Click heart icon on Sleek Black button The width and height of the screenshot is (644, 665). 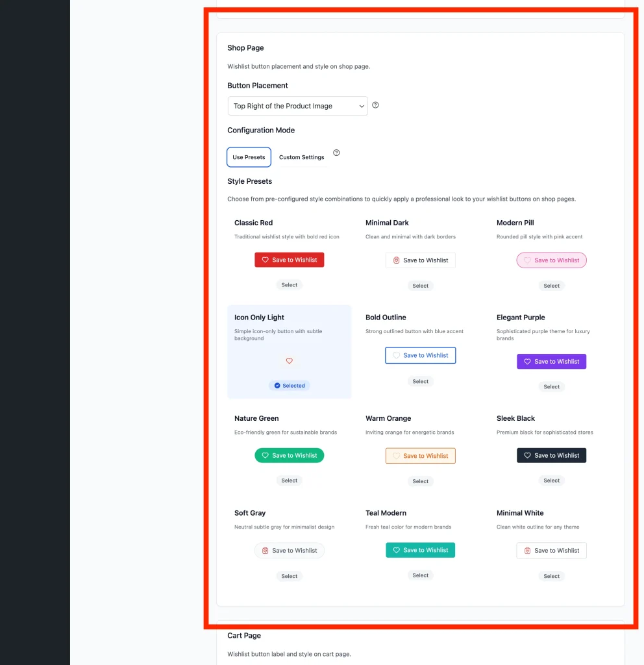coord(527,455)
